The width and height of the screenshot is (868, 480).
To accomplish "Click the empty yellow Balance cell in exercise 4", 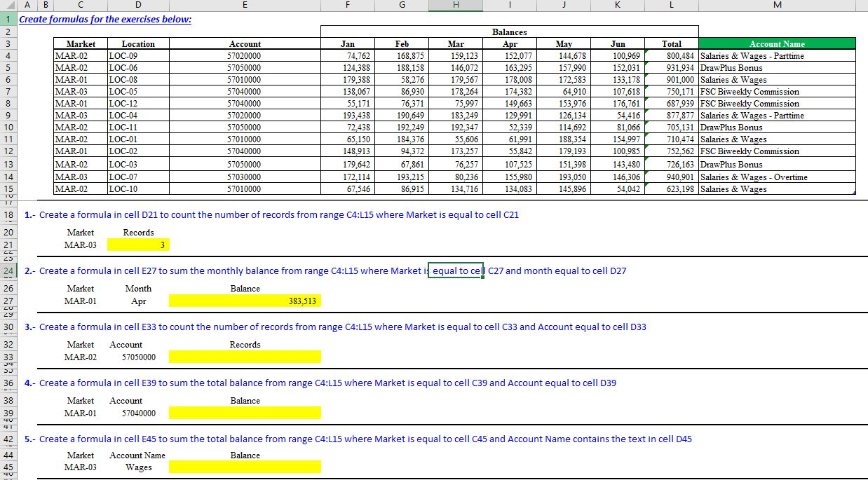I will coord(244,413).
